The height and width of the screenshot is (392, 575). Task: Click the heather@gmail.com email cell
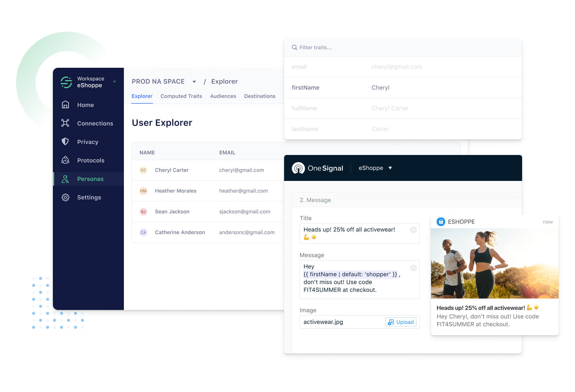(244, 191)
